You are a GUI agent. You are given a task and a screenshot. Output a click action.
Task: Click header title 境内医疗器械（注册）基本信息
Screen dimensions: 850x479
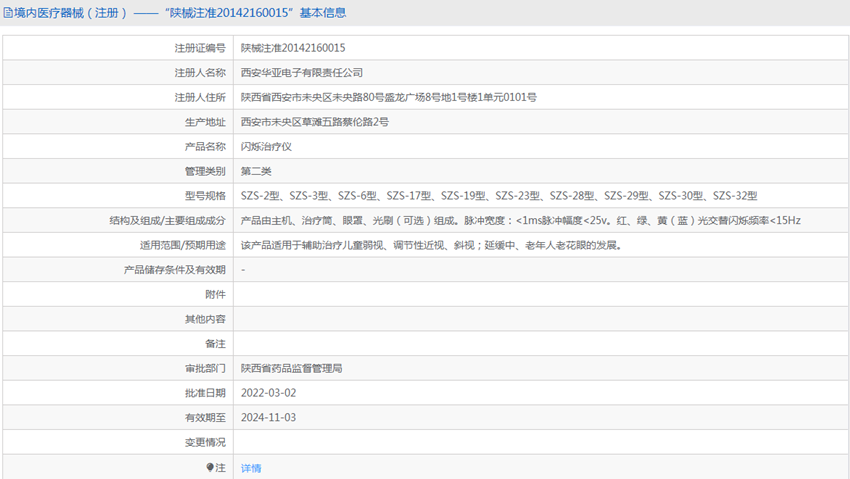(180, 13)
